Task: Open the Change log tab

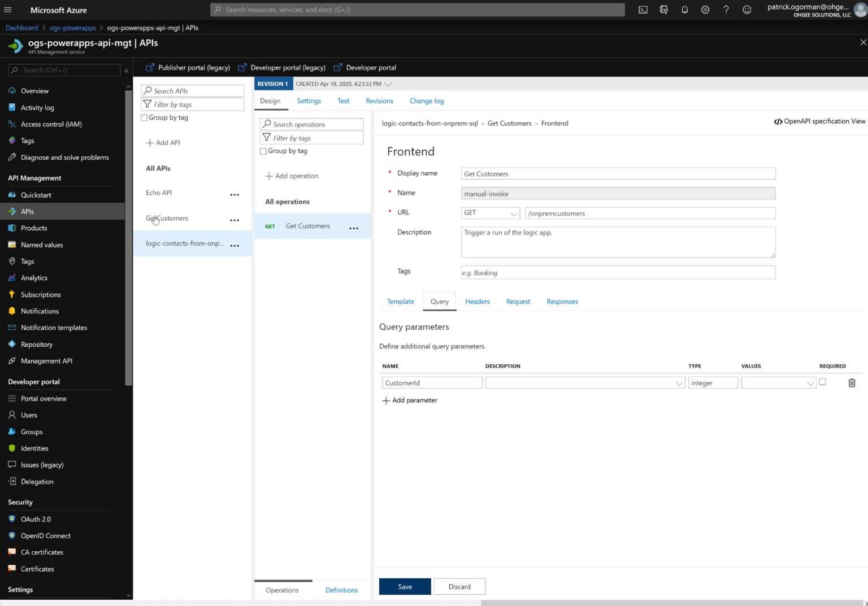Action: click(426, 101)
